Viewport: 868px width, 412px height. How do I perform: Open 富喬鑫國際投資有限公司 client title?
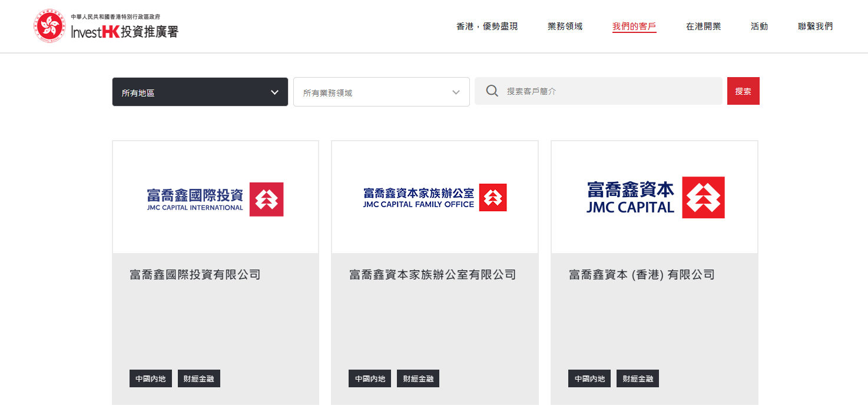tap(195, 274)
